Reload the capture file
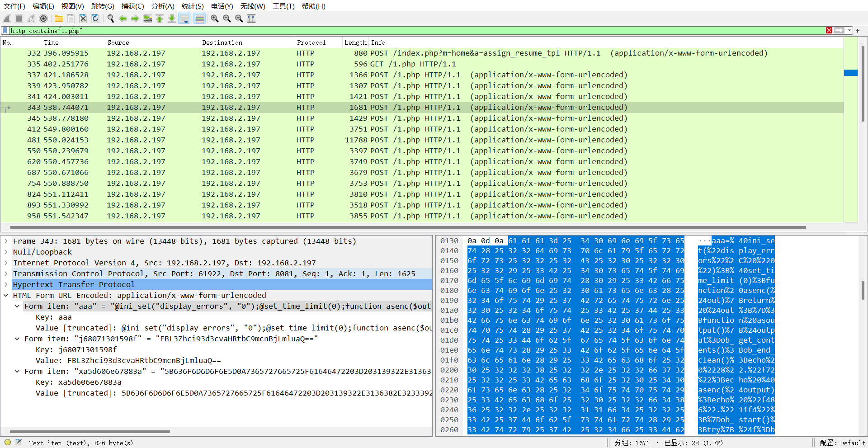This screenshot has width=868, height=448. pyautogui.click(x=95, y=19)
